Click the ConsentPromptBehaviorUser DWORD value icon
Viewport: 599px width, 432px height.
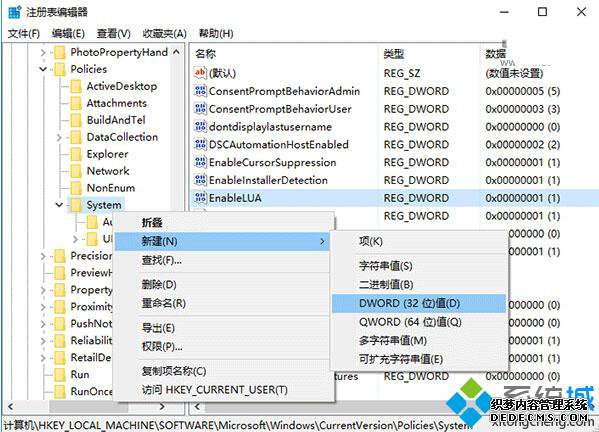click(x=201, y=109)
